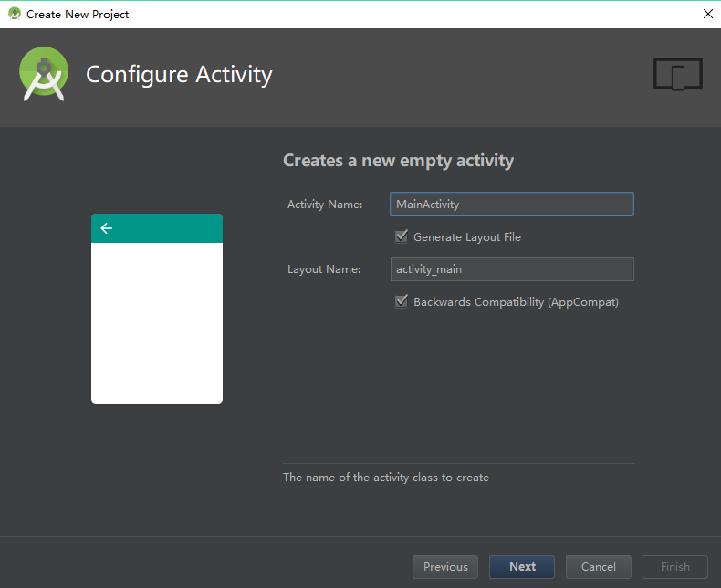Image resolution: width=721 pixels, height=588 pixels.
Task: Click the back arrow in activity preview
Action: [106, 228]
